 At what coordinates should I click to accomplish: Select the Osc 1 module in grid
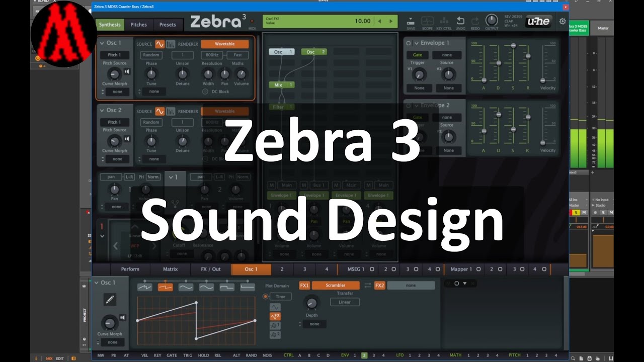[282, 52]
